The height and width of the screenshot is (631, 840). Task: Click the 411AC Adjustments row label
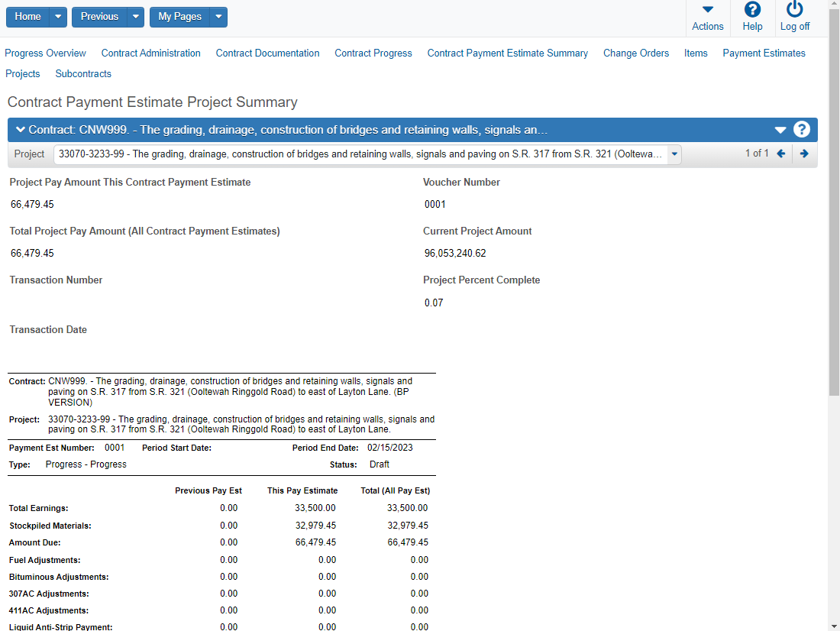click(x=49, y=610)
